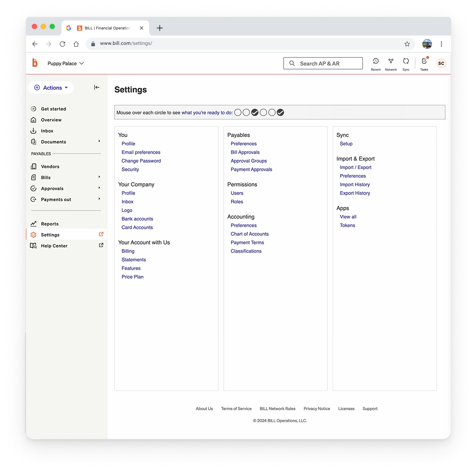The width and height of the screenshot is (476, 472).
Task: Click the first empty progress circle
Action: point(237,113)
